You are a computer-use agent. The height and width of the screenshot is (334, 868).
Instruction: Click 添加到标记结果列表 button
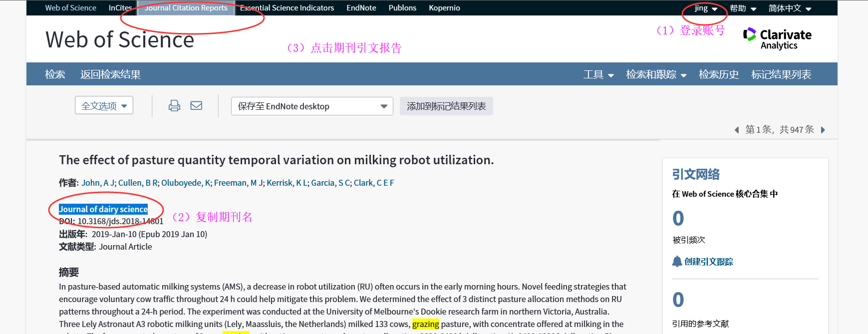446,106
